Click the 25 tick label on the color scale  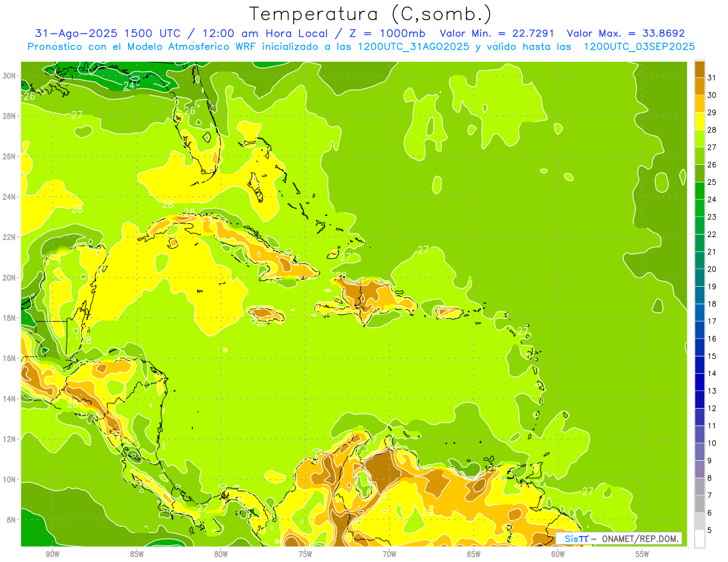712,182
